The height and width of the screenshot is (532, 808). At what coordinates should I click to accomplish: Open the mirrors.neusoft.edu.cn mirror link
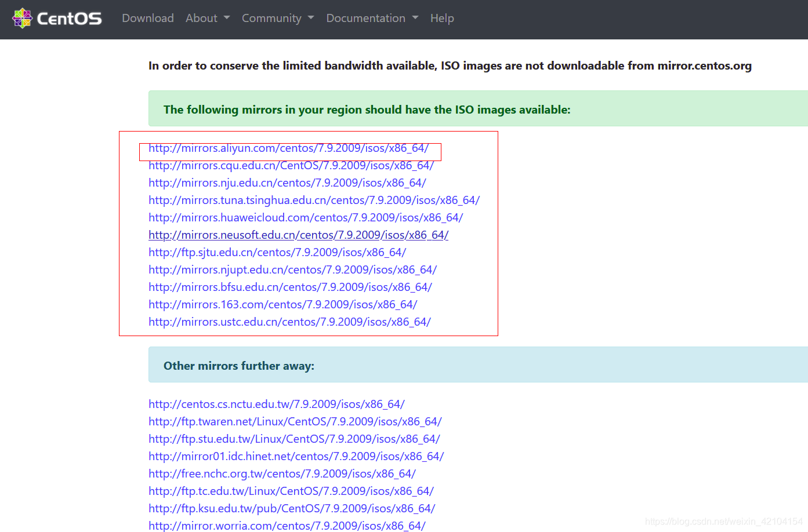[298, 235]
